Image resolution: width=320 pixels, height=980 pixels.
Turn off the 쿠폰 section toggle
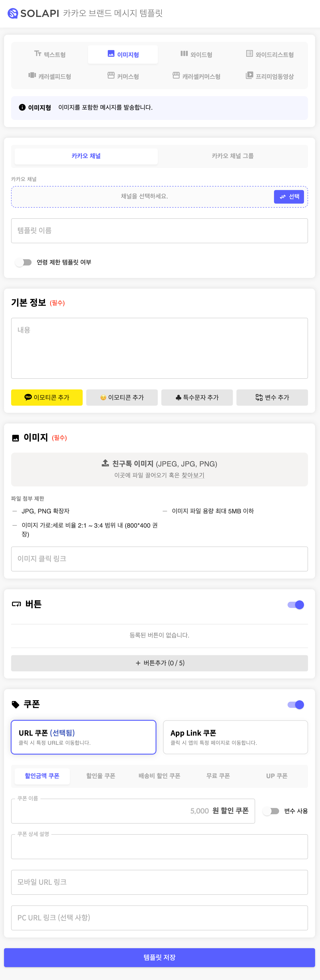[x=296, y=705]
